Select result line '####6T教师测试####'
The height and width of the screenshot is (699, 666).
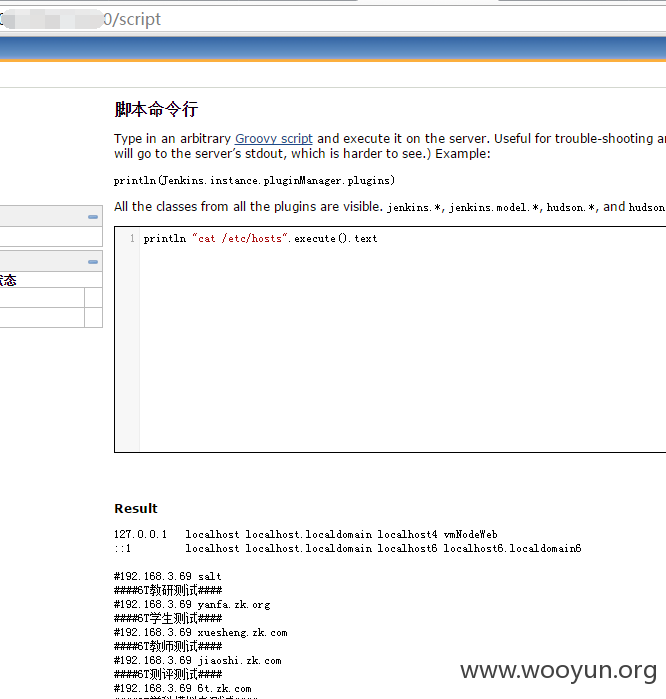[168, 646]
